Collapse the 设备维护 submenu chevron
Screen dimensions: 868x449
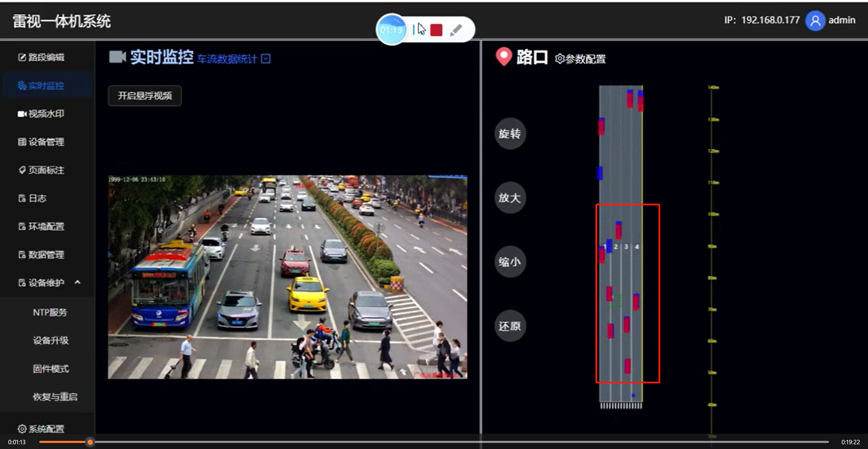[78, 282]
